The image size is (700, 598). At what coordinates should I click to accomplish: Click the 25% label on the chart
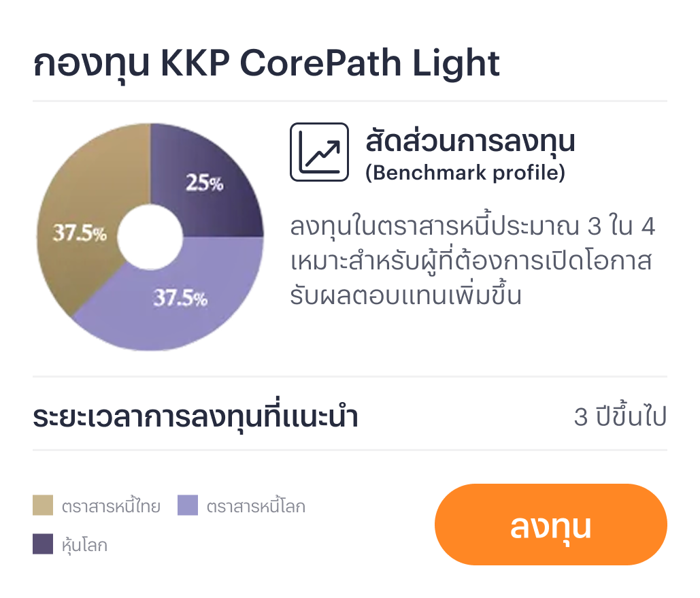[204, 184]
